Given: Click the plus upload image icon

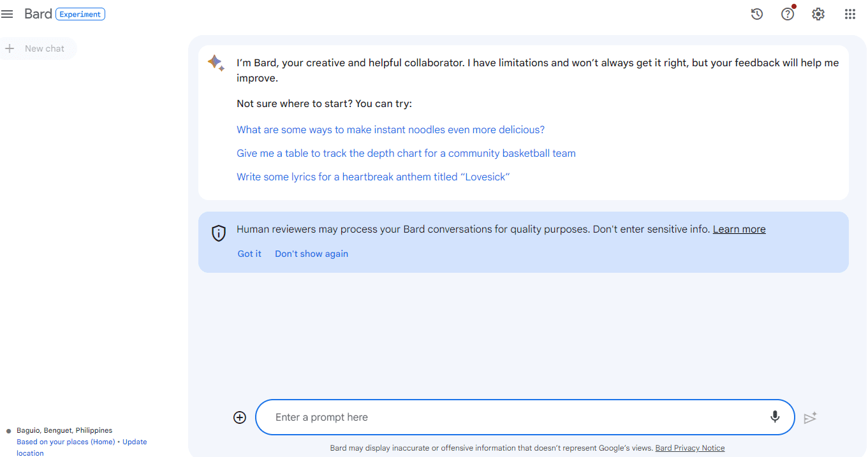Looking at the screenshot, I should point(240,417).
